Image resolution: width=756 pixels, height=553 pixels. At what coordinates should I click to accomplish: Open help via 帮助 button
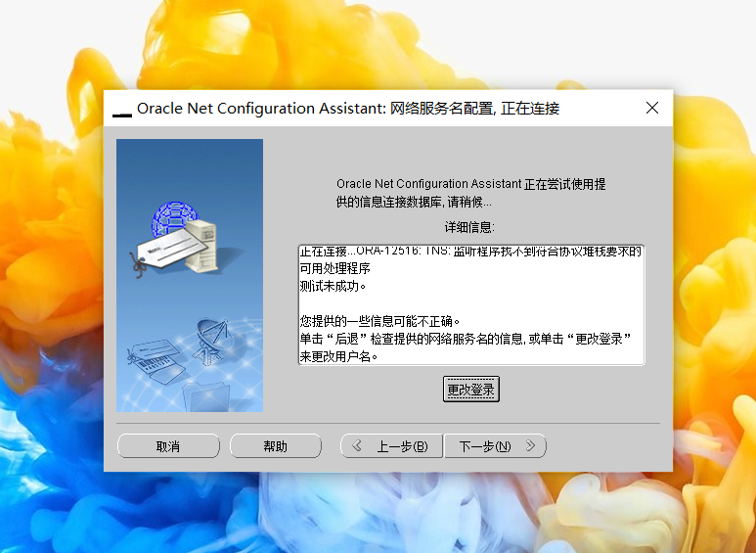tap(275, 446)
